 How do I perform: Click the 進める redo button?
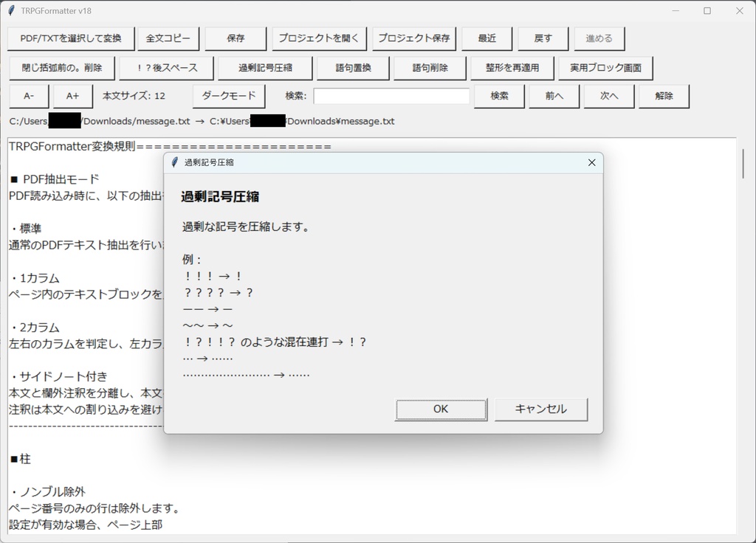[x=599, y=38]
